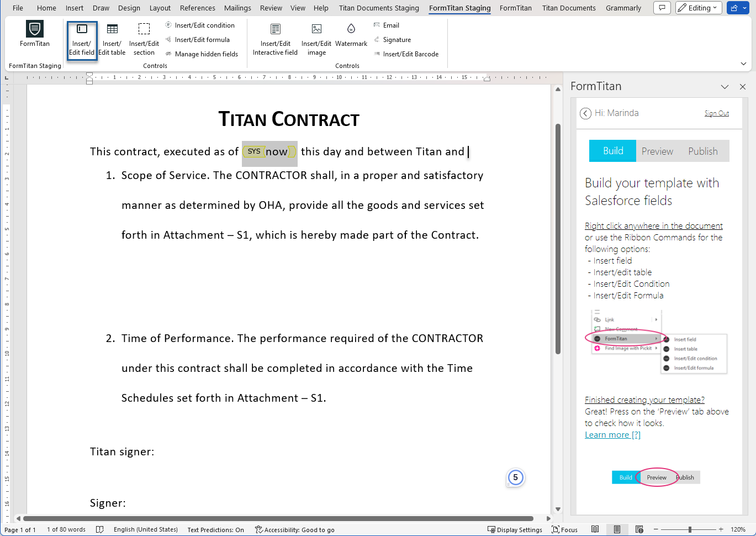Open Manage hidden fields
756x536 pixels.
click(202, 54)
